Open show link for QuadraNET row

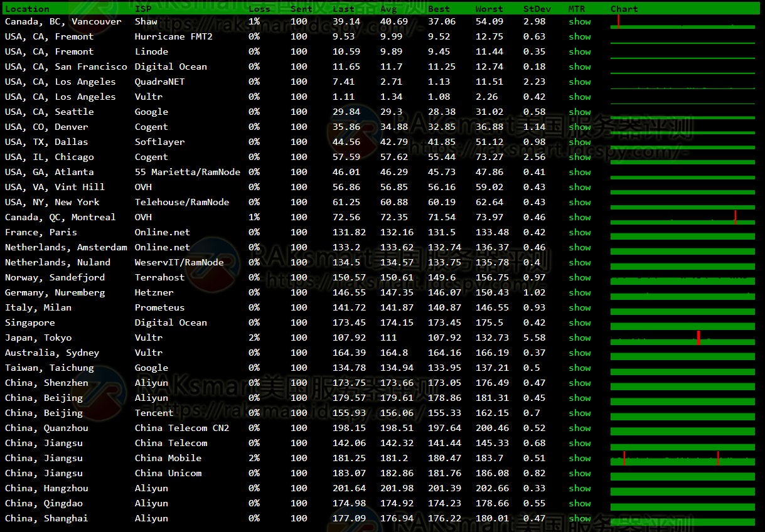pyautogui.click(x=580, y=82)
